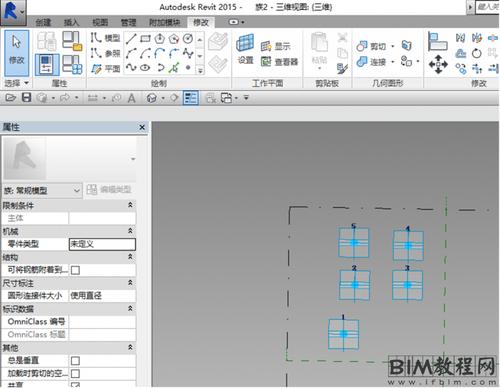The width and height of the screenshot is (500, 388).
Task: Open the type selector dropdown arrow
Action: click(133, 159)
